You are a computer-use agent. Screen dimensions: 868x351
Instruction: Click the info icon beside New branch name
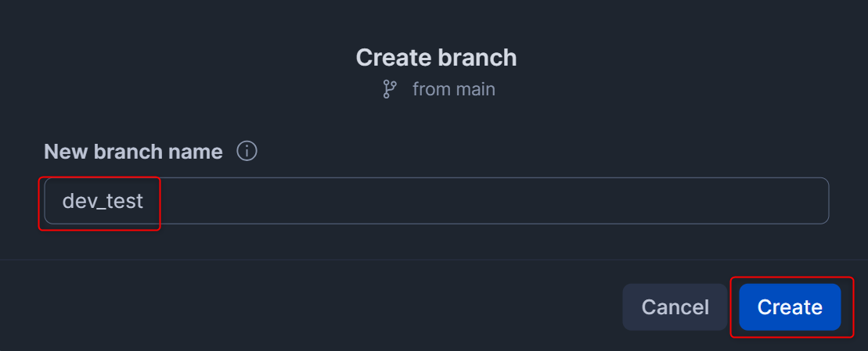pyautogui.click(x=247, y=151)
